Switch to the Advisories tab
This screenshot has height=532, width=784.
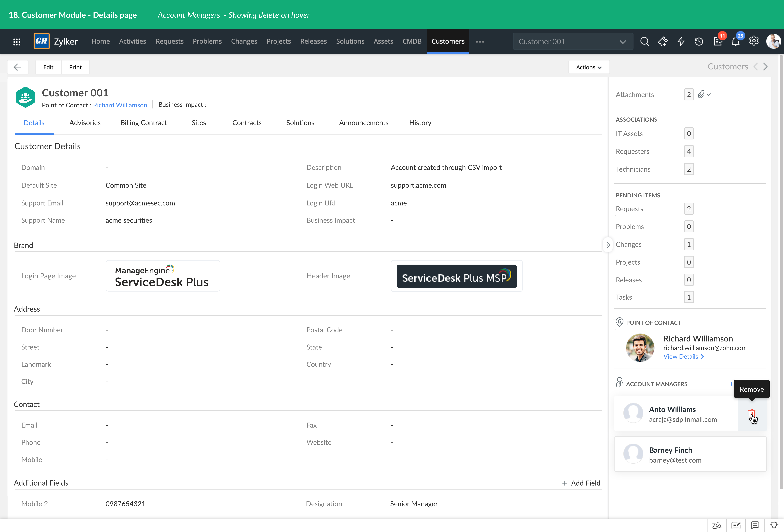[85, 123]
